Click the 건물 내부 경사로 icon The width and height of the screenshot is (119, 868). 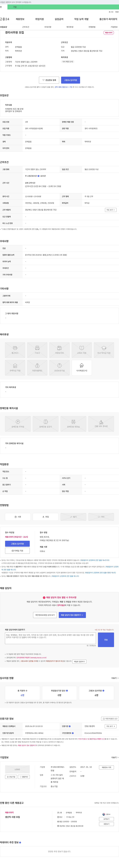(101, 424)
